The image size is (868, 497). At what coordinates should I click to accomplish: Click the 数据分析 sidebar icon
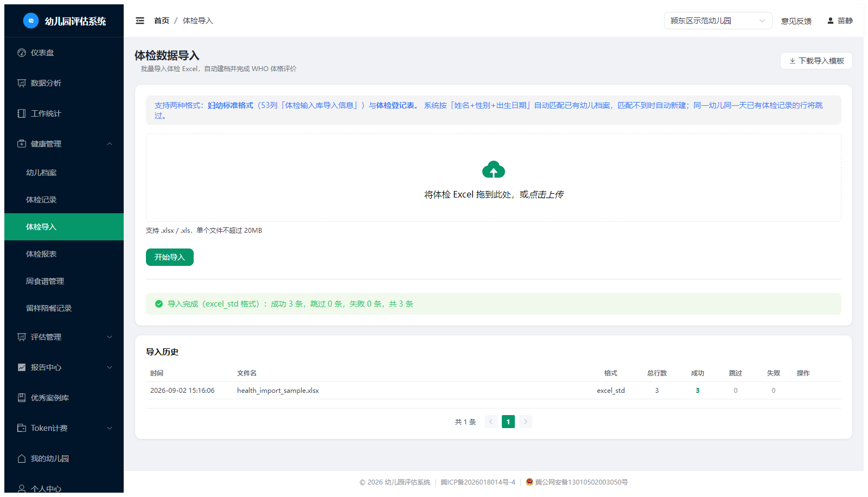[x=22, y=83]
